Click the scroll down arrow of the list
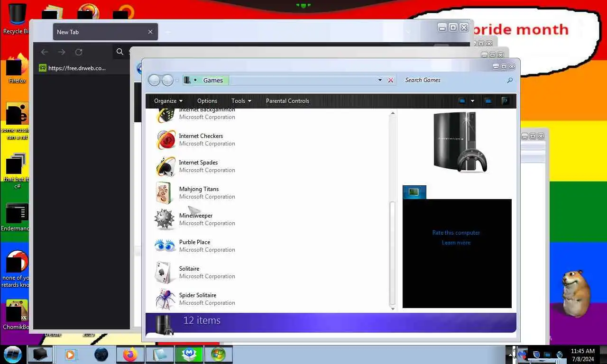This screenshot has height=364, width=607. (x=392, y=309)
